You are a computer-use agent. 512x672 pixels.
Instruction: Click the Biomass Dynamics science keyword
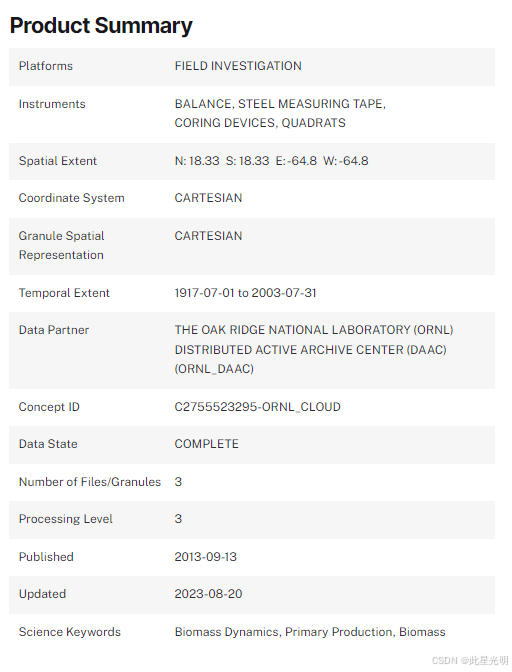[x=226, y=632]
